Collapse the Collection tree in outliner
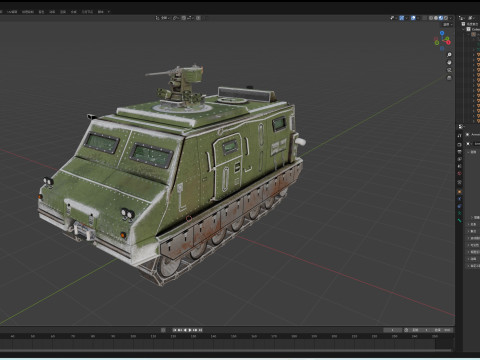Image resolution: width=480 pixels, height=360 pixels. [x=463, y=29]
